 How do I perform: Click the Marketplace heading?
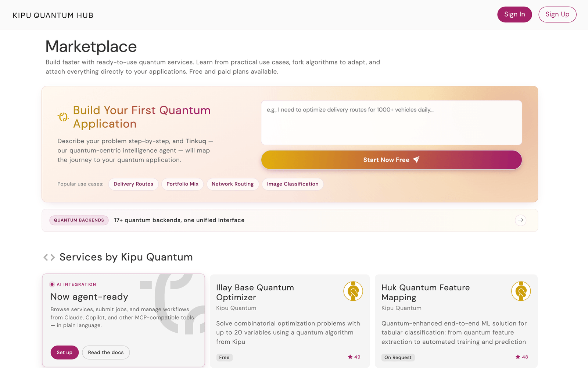click(91, 47)
